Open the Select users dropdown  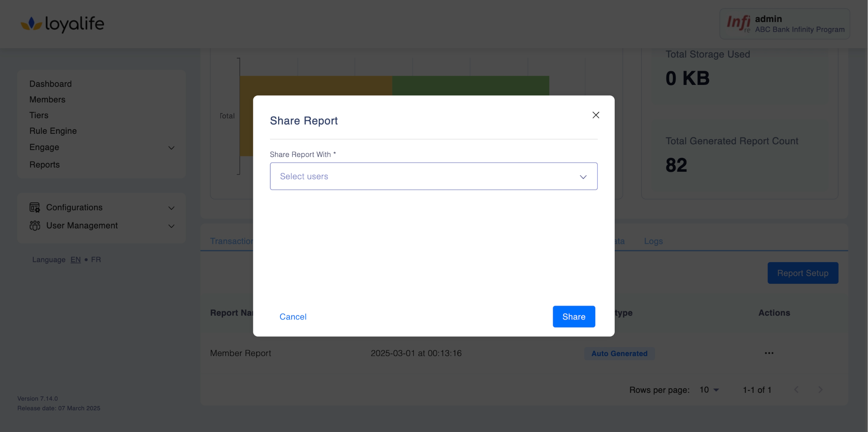[433, 176]
